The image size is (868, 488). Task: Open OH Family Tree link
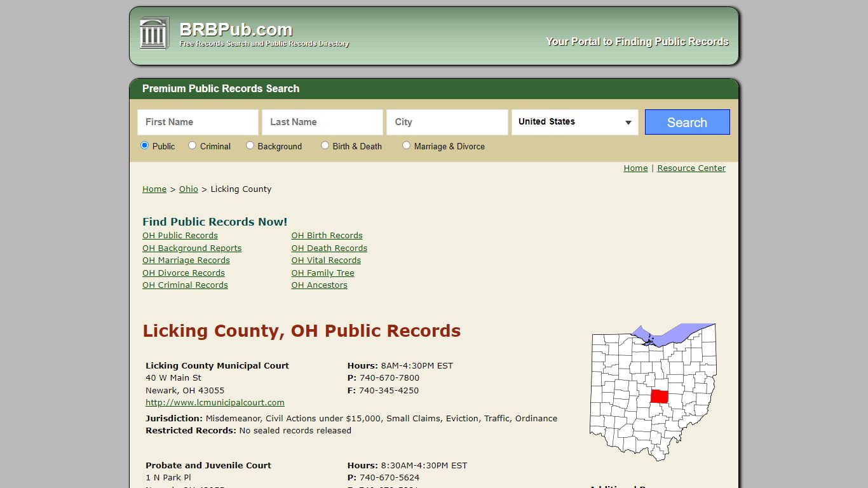pos(323,273)
